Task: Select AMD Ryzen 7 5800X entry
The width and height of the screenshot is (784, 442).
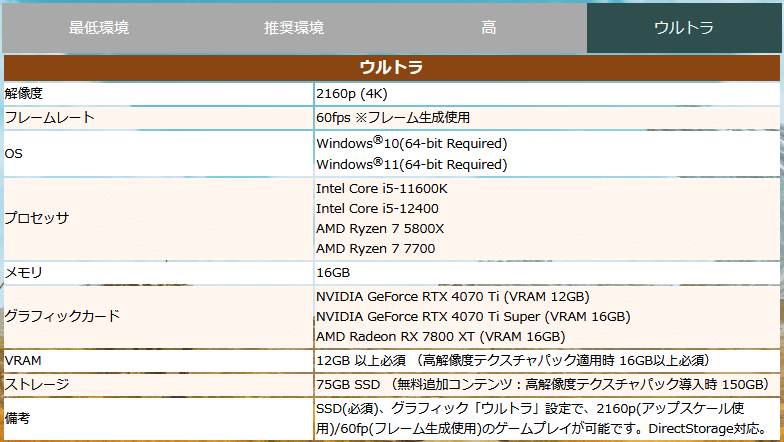Action: (x=380, y=228)
